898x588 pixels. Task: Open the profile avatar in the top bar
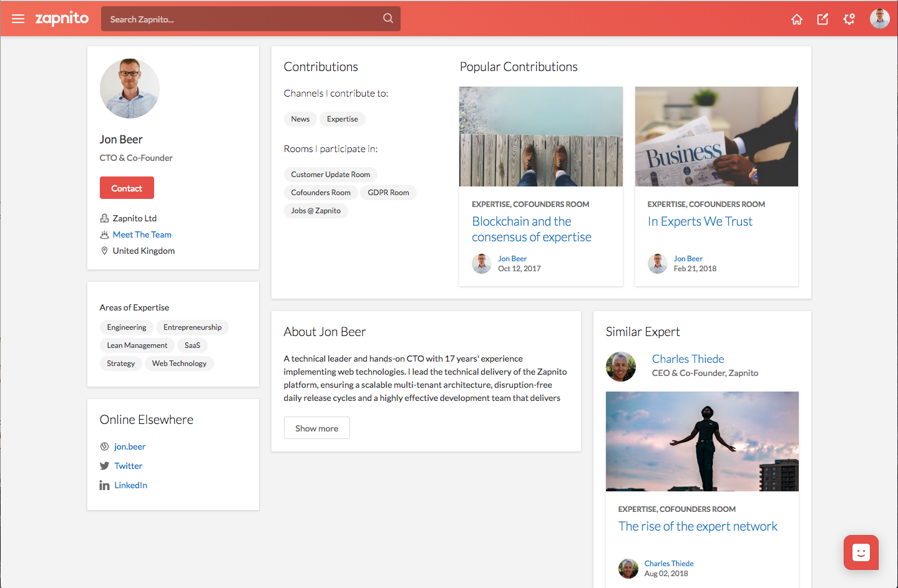tap(879, 19)
